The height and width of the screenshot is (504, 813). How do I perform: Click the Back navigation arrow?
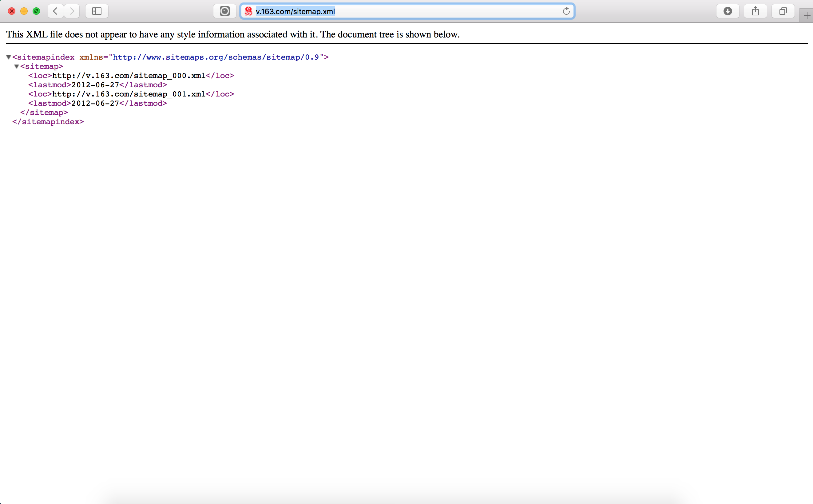point(55,11)
